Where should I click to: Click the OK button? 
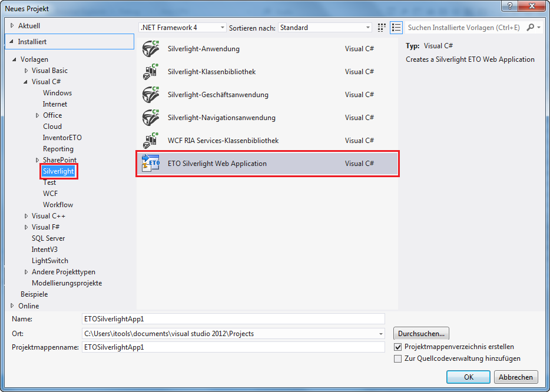point(468,377)
